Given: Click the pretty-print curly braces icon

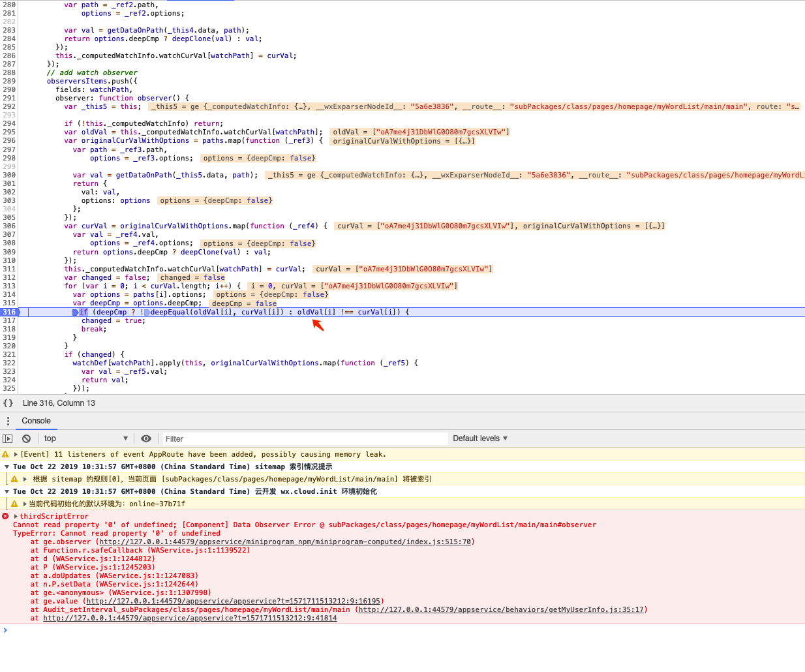Looking at the screenshot, I should (x=8, y=403).
